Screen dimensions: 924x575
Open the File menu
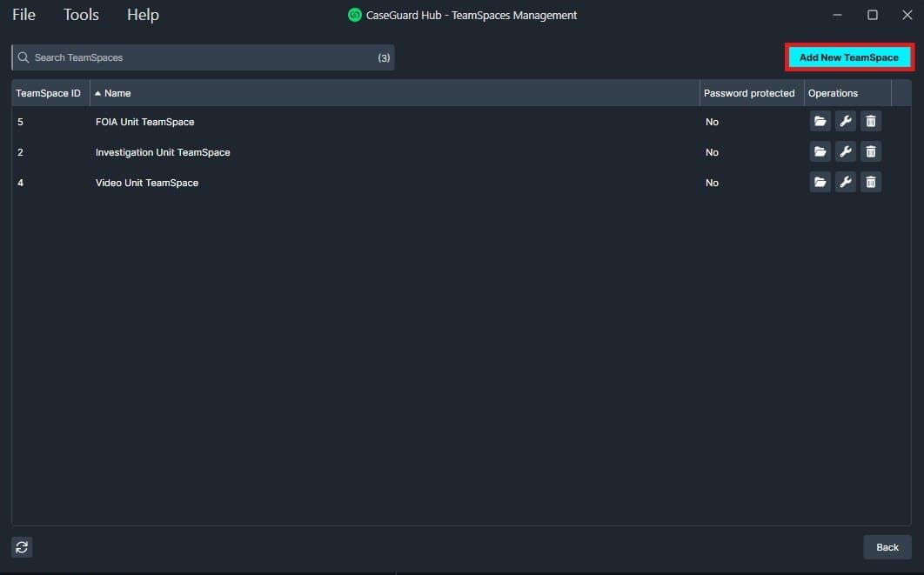click(23, 14)
